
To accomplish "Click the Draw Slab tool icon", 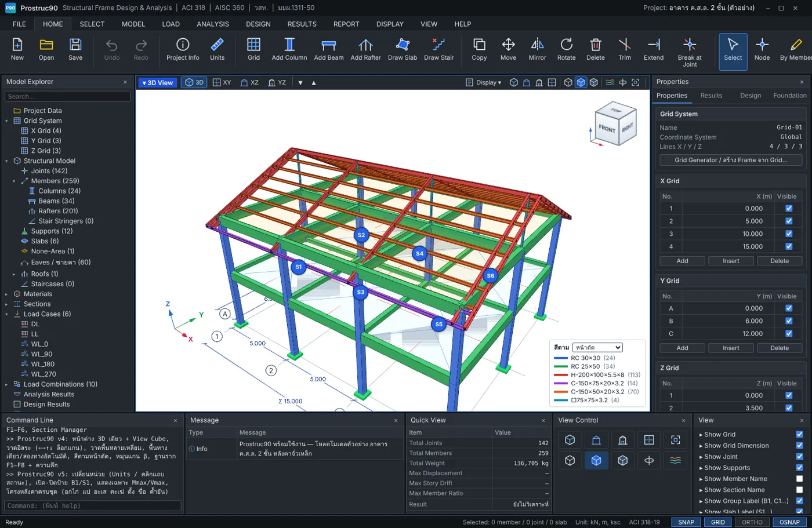I will coord(403,45).
